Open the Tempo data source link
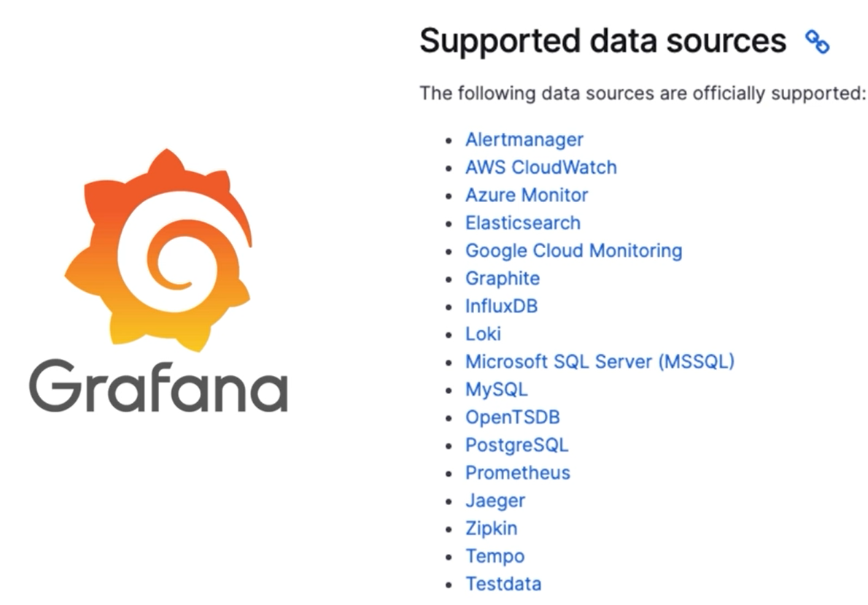This screenshot has width=868, height=605. pos(495,556)
